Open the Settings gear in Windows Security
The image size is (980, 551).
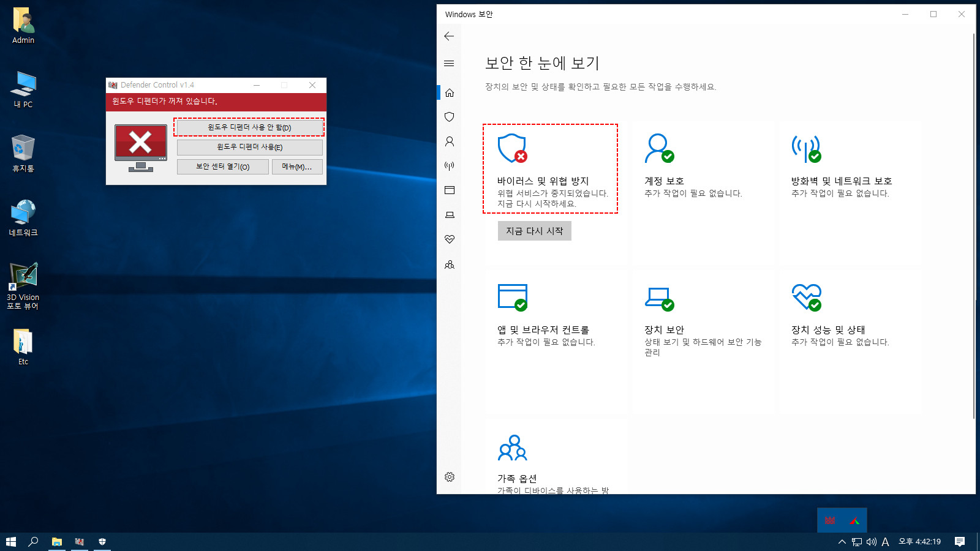450,477
